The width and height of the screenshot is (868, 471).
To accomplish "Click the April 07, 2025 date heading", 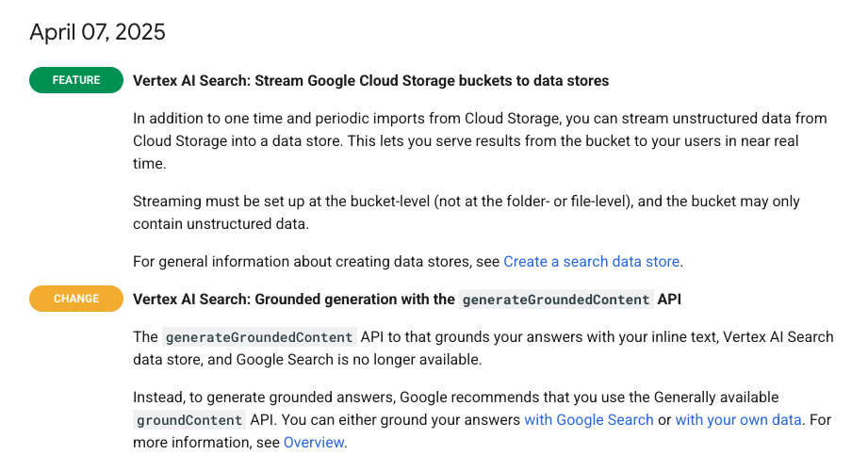I will (x=97, y=32).
